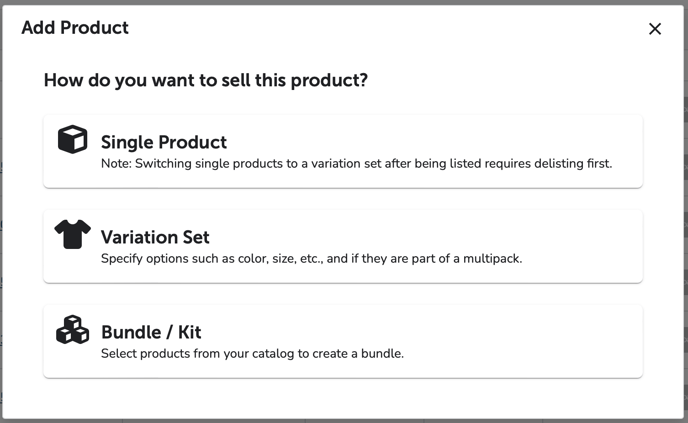Image resolution: width=688 pixels, height=423 pixels.
Task: Close the Add Product dialog with X
Action: [x=655, y=29]
